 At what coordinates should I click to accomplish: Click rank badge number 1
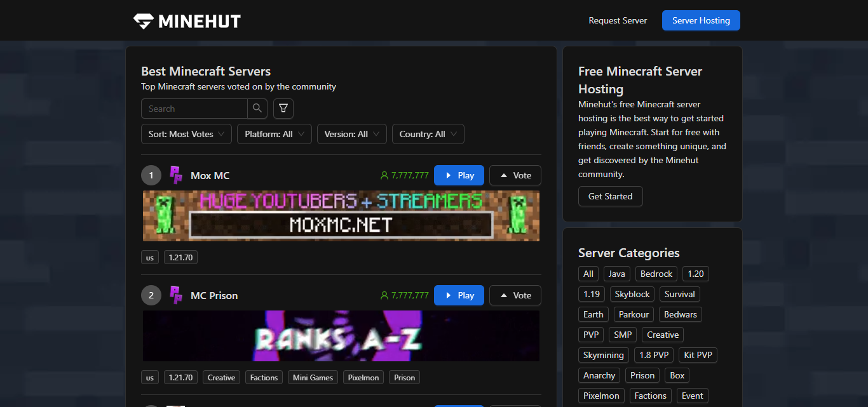pos(151,175)
